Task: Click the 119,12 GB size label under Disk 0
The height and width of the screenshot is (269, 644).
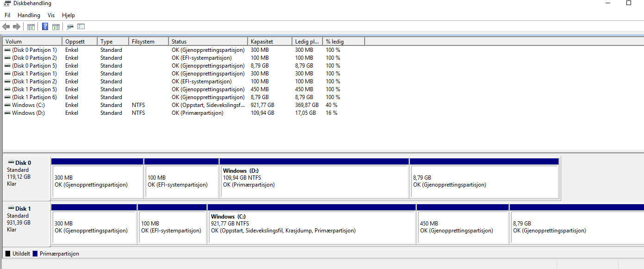Action: (19, 177)
